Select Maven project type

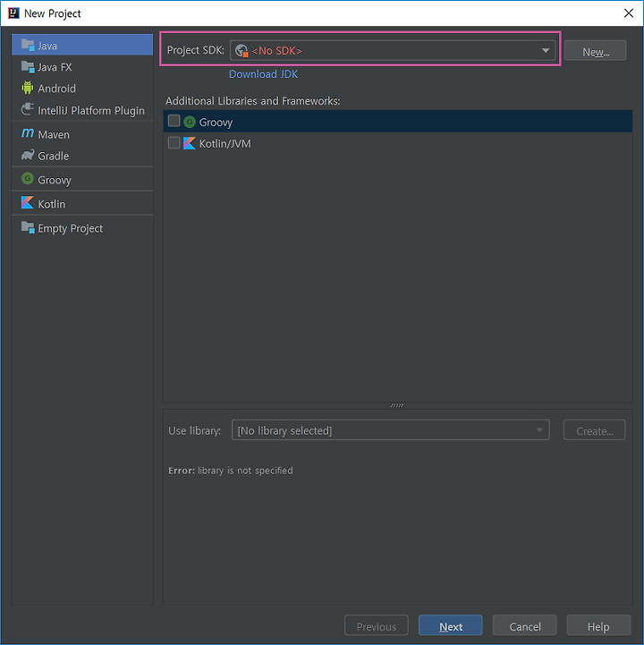[x=82, y=134]
